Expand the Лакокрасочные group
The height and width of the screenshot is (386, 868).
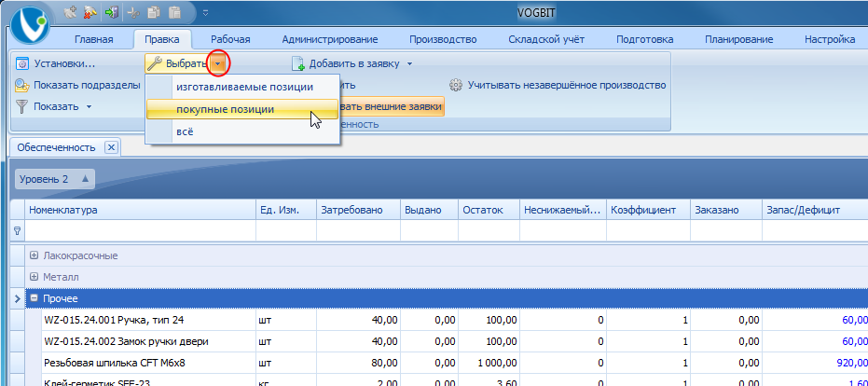[34, 255]
